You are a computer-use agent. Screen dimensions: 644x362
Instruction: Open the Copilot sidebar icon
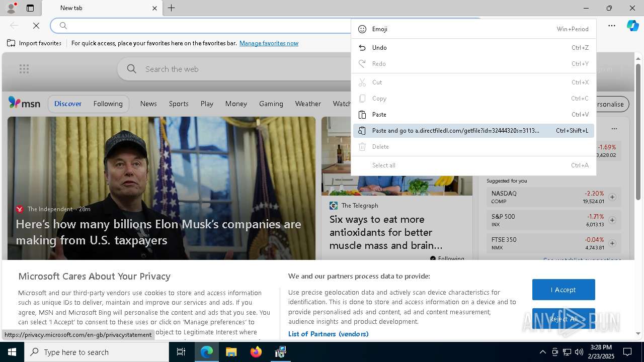point(632,26)
